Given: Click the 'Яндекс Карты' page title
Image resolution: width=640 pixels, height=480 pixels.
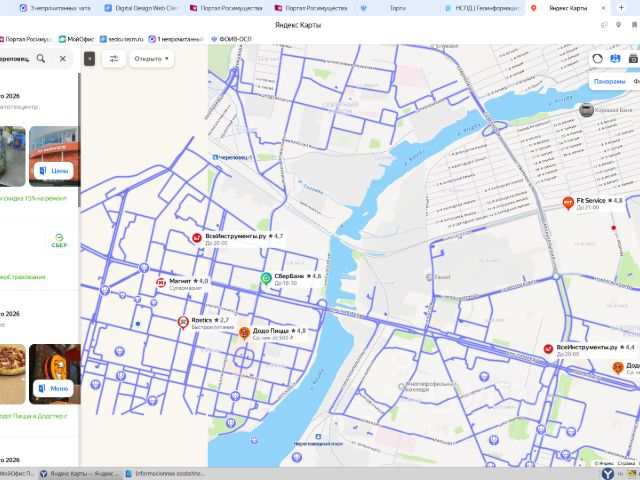Looking at the screenshot, I should coord(298,25).
